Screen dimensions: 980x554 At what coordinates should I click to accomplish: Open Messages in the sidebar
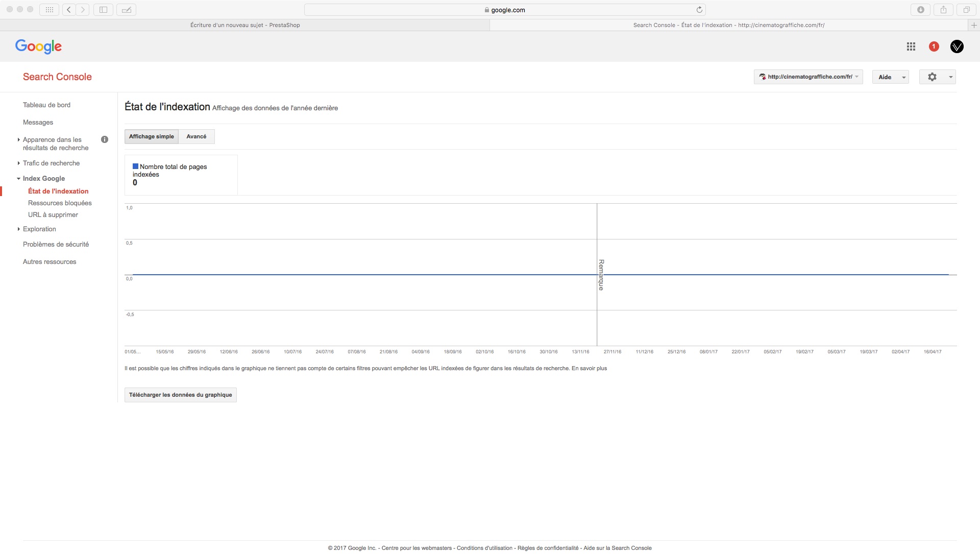click(x=38, y=123)
